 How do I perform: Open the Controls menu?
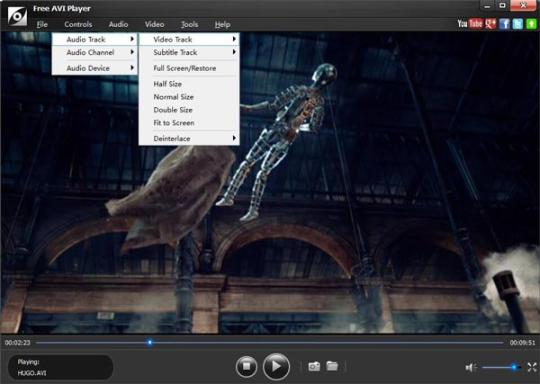click(78, 24)
